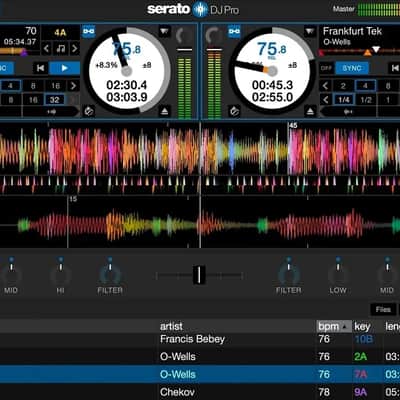Click left deck beat jump forward arrow
Screen dimensions: 400x400
pyautogui.click(x=51, y=112)
